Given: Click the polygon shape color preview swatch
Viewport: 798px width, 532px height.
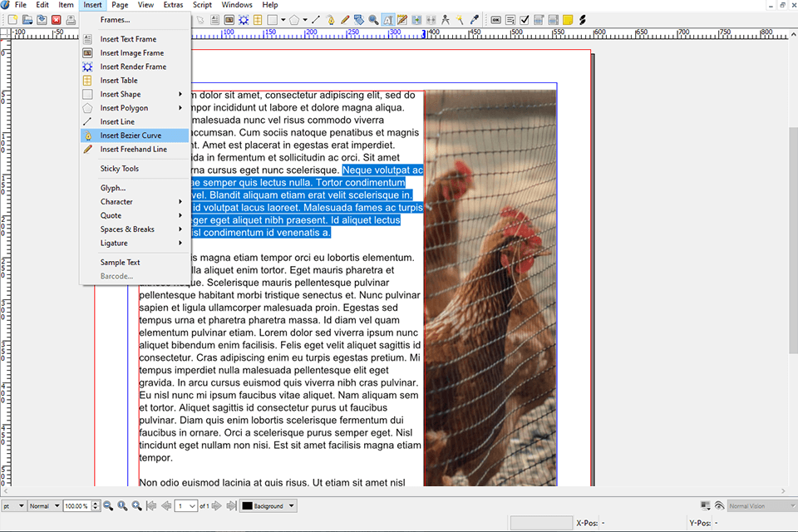Looking at the screenshot, I should click(x=294, y=20).
